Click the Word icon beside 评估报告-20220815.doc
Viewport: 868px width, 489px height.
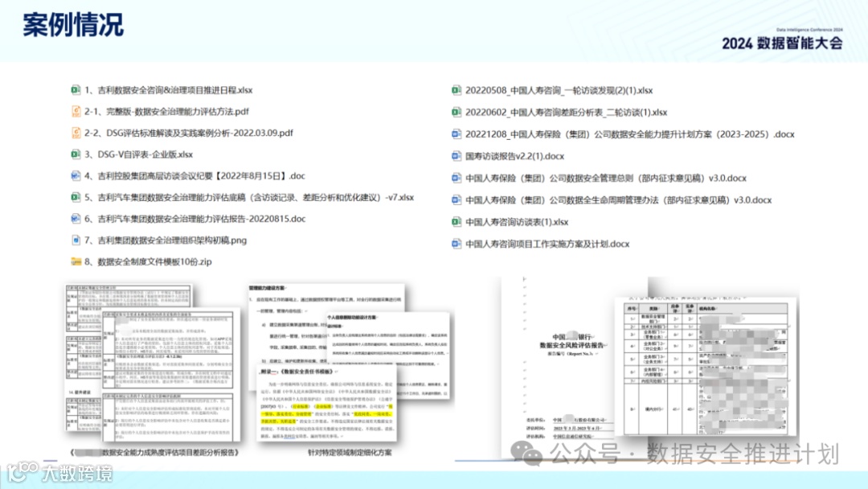76,219
